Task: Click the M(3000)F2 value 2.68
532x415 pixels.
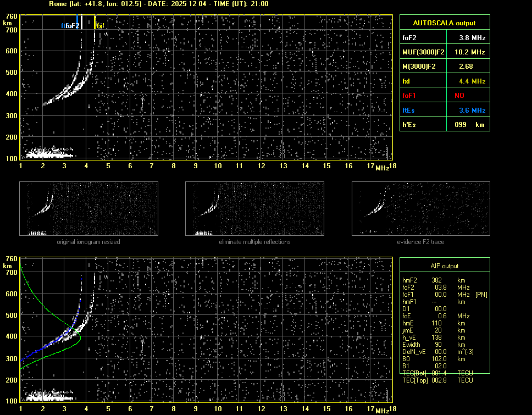Action: coord(467,67)
